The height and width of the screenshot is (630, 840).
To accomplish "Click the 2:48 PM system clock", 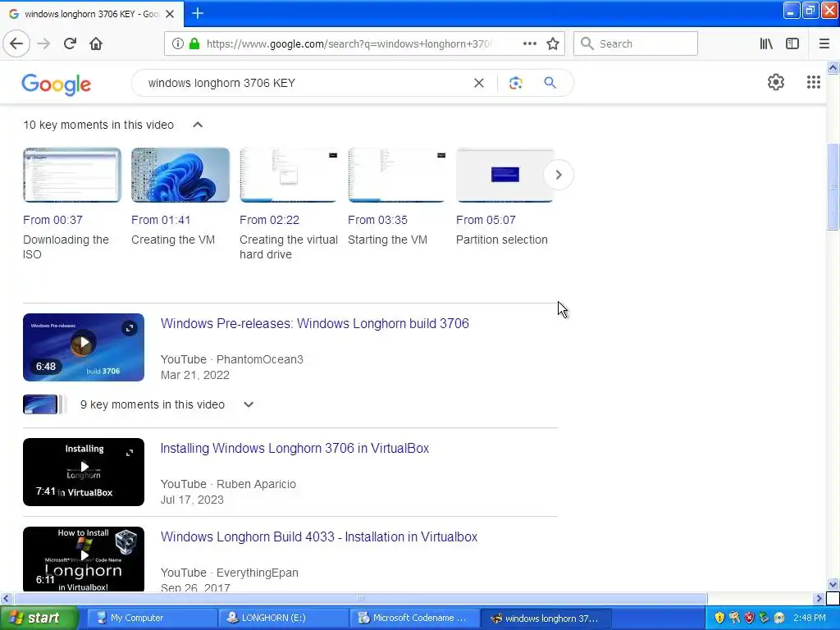I will tap(810, 618).
